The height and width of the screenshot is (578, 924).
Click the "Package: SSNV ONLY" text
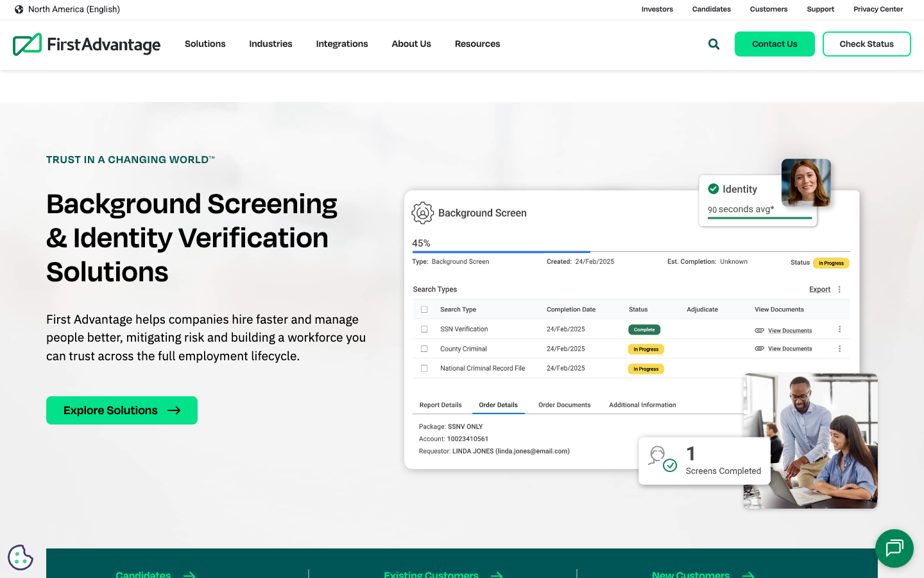pyautogui.click(x=451, y=427)
